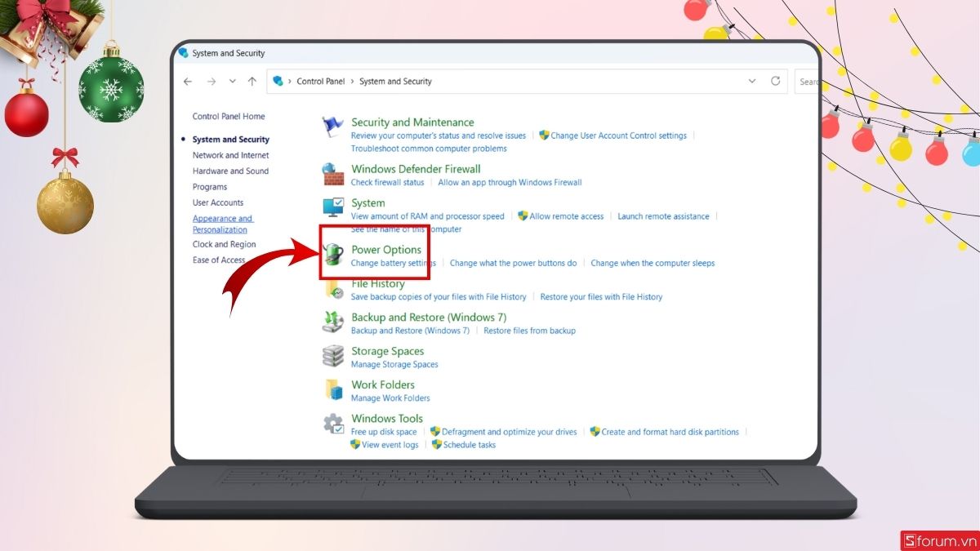Open Programs category in the sidebar

point(210,187)
